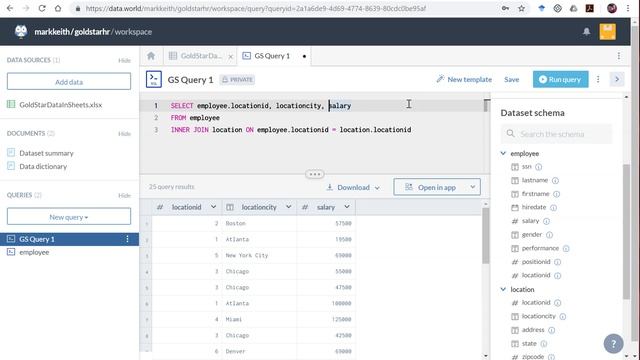Save the query
640x360 pixels.
pyautogui.click(x=511, y=79)
